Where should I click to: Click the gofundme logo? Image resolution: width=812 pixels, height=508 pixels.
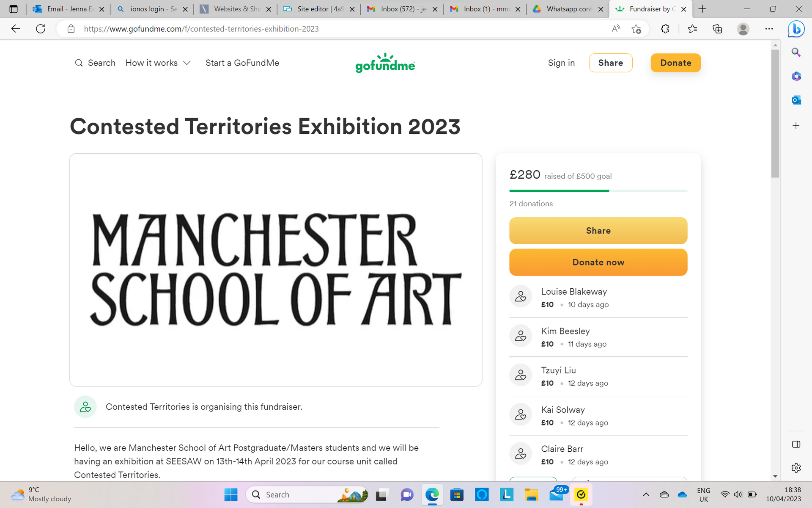point(385,63)
